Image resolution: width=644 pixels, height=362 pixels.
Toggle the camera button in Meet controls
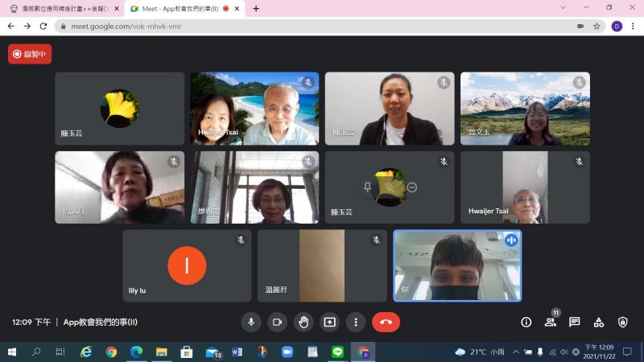point(277,322)
